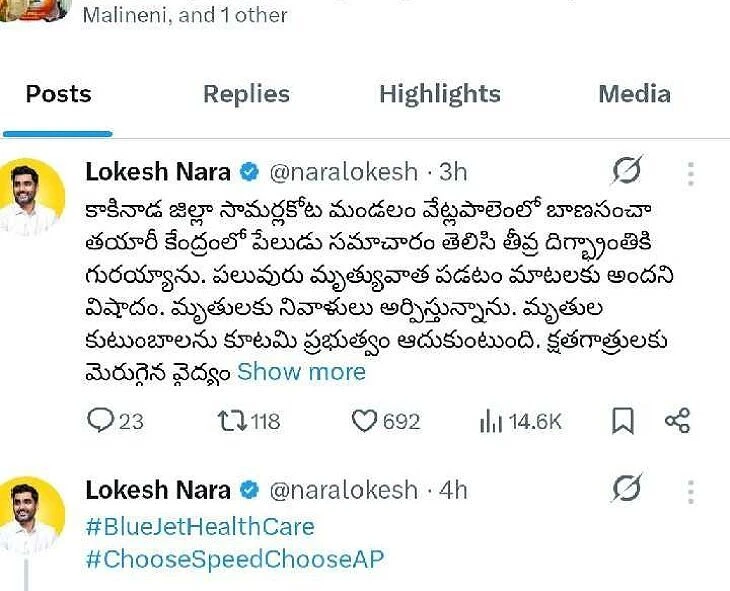View analytics showing 14.6K views
Viewport: 730px width, 591px height.
491,421
